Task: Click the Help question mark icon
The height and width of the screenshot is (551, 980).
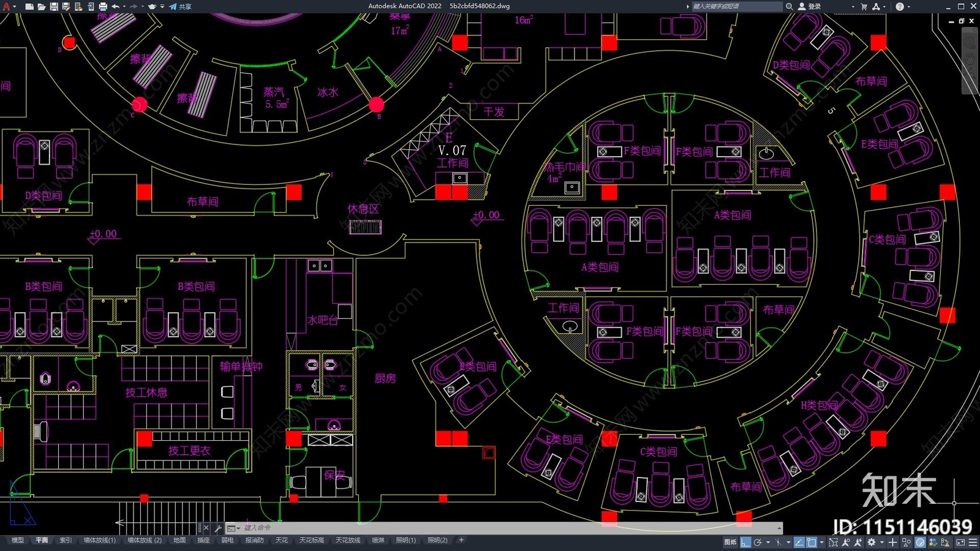Action: 900,6
